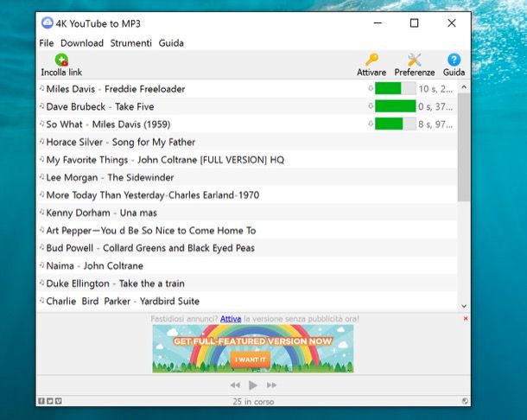Click the next track forward button
527x420 pixels.
click(271, 385)
